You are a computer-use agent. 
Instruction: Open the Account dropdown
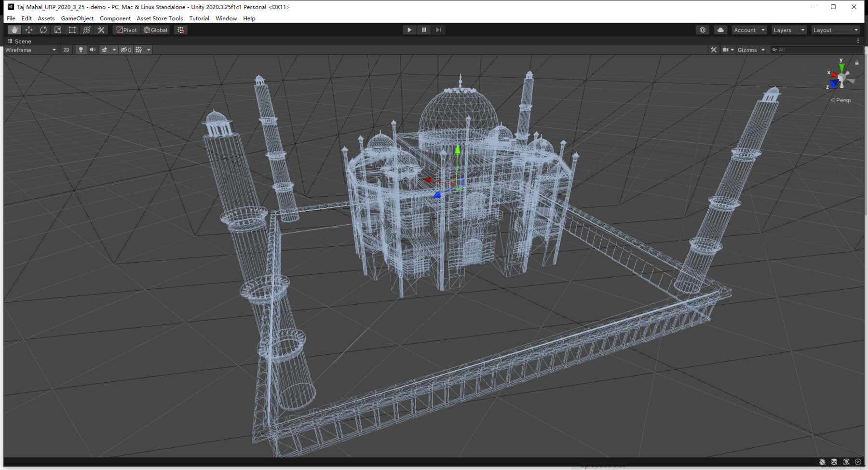[749, 30]
